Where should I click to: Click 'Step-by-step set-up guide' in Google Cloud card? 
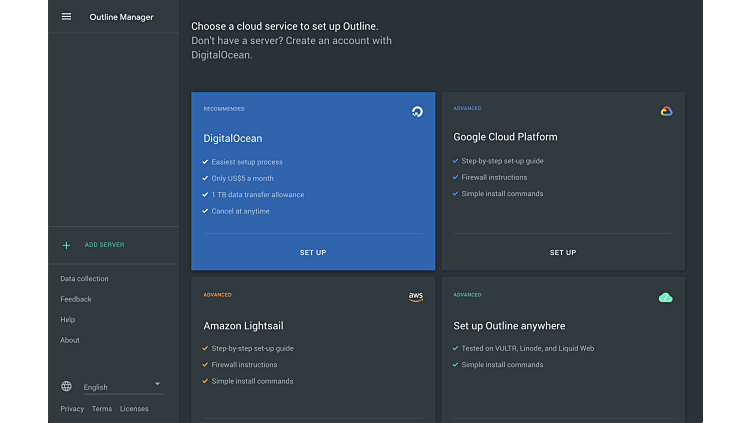tap(502, 161)
